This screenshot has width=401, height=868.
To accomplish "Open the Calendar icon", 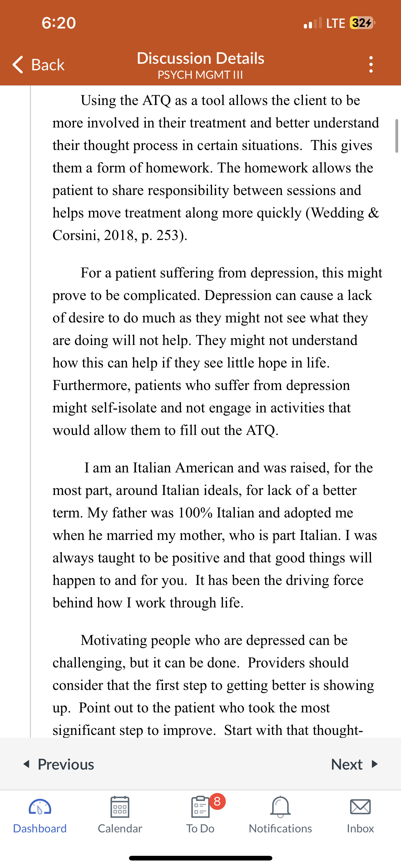I will pyautogui.click(x=120, y=807).
